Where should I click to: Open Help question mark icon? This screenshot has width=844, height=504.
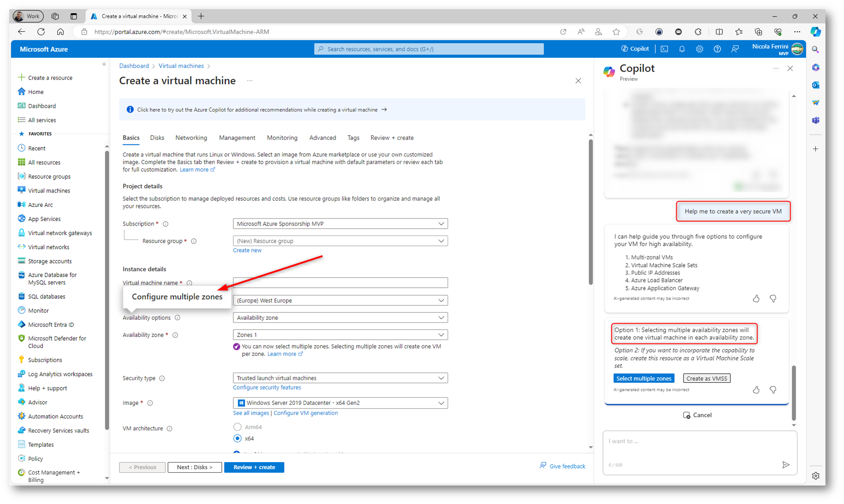[x=717, y=49]
